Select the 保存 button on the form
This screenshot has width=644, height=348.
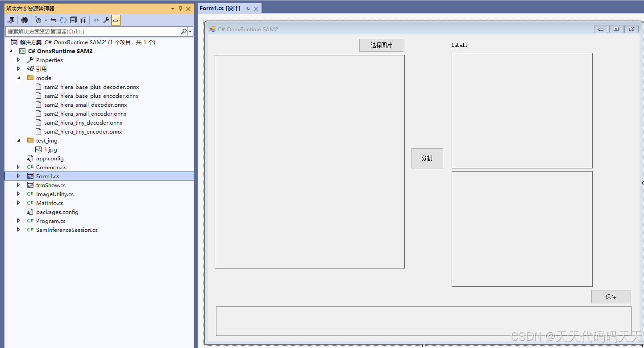pos(611,297)
